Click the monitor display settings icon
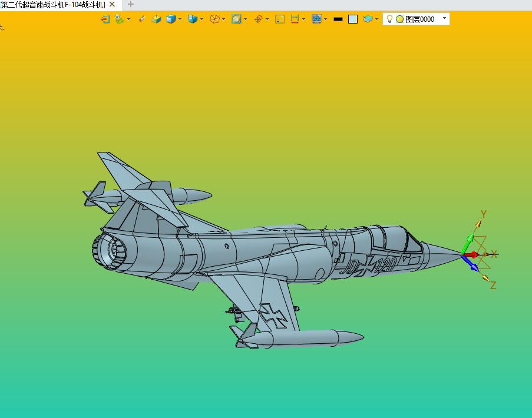The image size is (532, 418). (316, 19)
